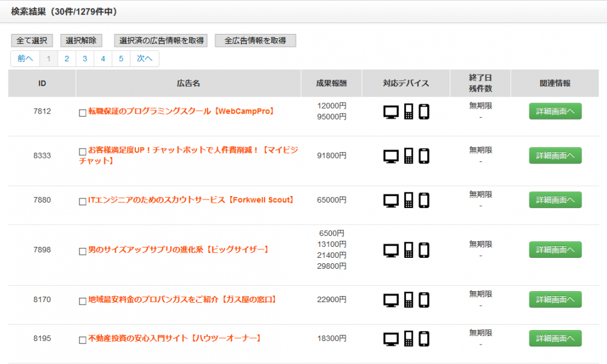The height and width of the screenshot is (364, 607).
Task: Click the smartphone icon in row 7898
Action: click(x=424, y=251)
